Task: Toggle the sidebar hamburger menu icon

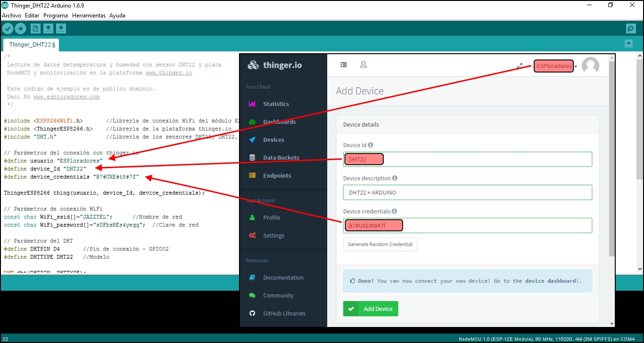Action: tap(344, 65)
